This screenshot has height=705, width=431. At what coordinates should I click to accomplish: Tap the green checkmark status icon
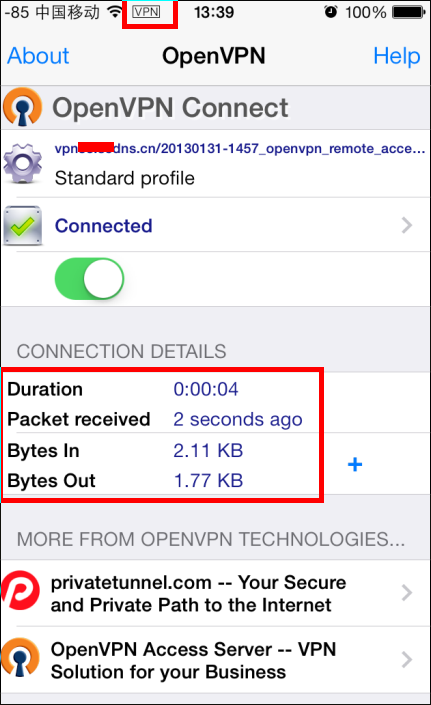click(x=22, y=226)
